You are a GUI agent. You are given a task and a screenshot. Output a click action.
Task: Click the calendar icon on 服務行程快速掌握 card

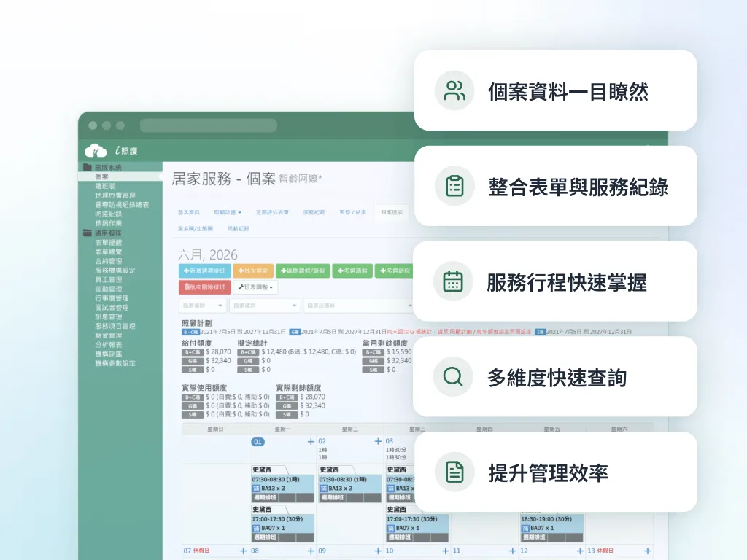click(453, 281)
